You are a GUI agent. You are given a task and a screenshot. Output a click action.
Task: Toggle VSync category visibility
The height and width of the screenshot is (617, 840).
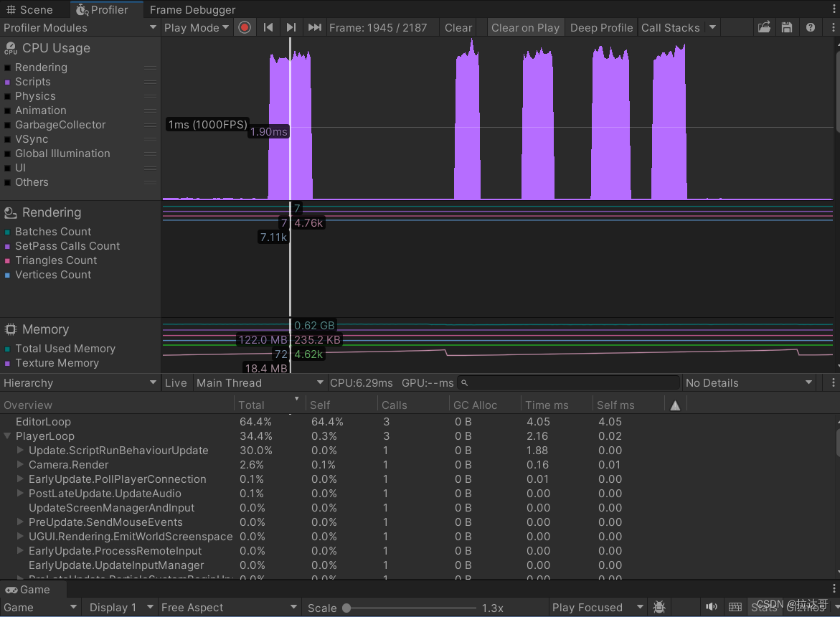pyautogui.click(x=7, y=140)
